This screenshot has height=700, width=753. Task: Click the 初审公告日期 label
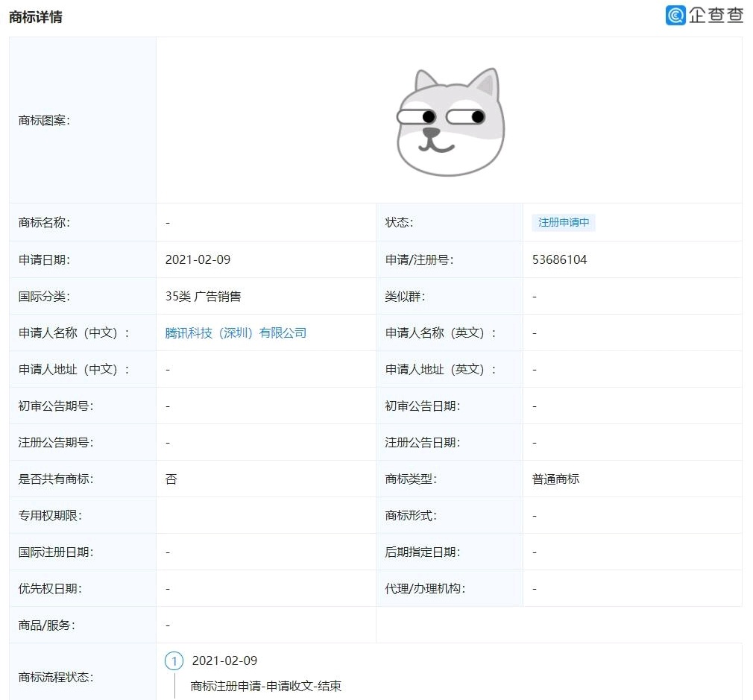point(423,406)
